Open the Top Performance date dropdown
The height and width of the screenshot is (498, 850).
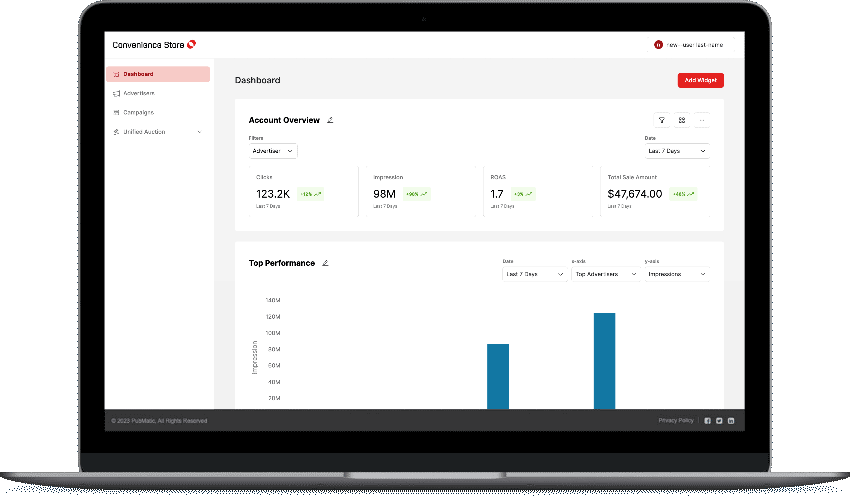coord(535,274)
